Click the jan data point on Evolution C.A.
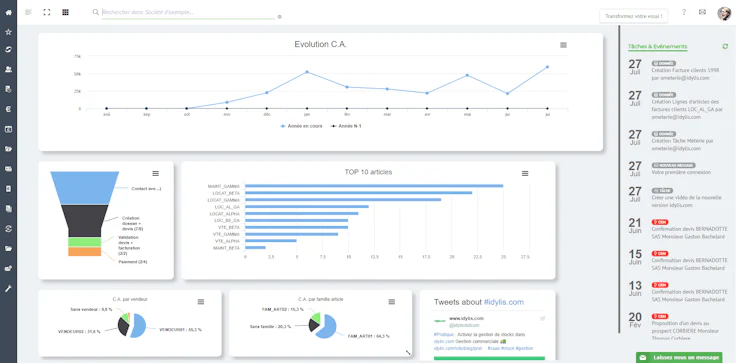This screenshot has width=736, height=363. (x=307, y=72)
